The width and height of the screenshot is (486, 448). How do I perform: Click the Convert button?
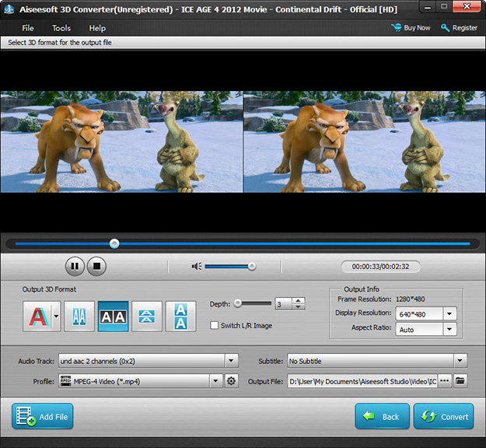point(443,416)
